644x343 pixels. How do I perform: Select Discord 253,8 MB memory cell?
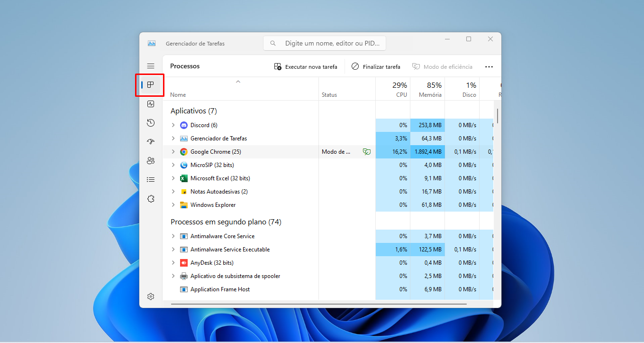[x=427, y=125]
